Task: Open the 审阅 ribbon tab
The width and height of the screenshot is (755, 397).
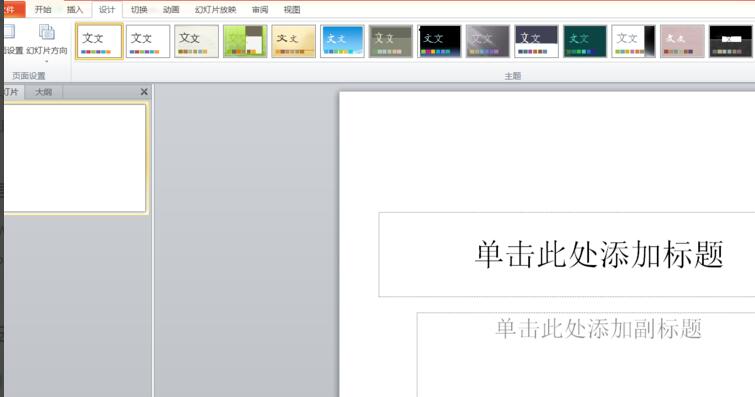Action: (260, 9)
